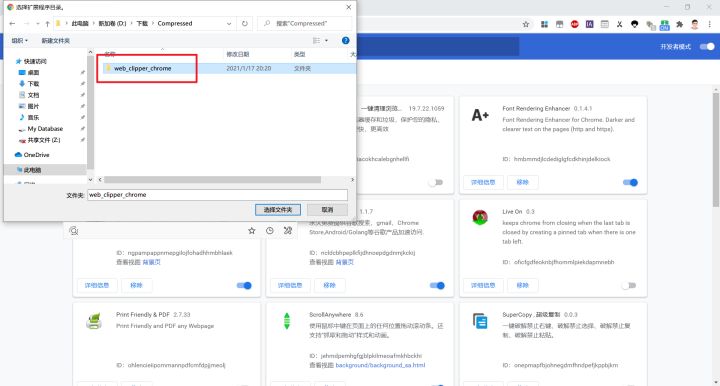Viewport: 720px width, 386px height.
Task: Click the ScrollAnywhere green arrows icon
Action: (x=287, y=321)
